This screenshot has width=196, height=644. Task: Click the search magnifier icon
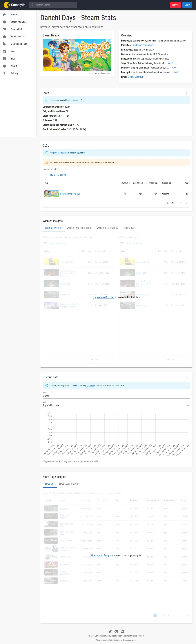pyautogui.click(x=33, y=5)
